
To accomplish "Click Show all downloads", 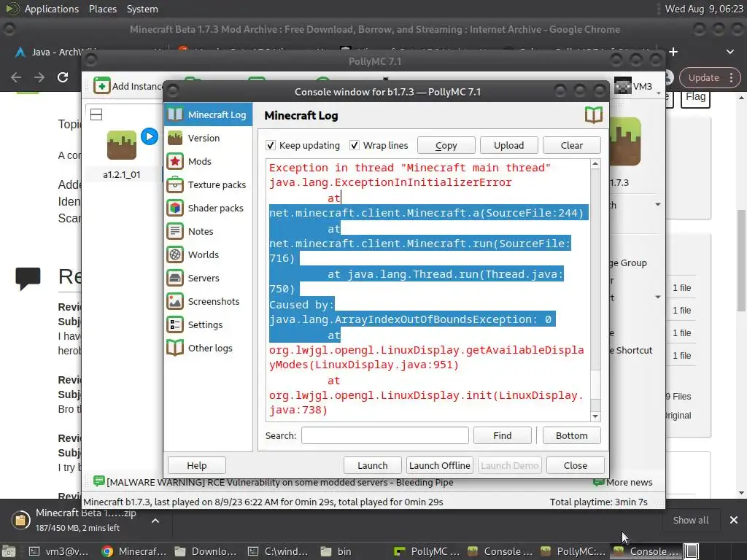I will click(690, 520).
